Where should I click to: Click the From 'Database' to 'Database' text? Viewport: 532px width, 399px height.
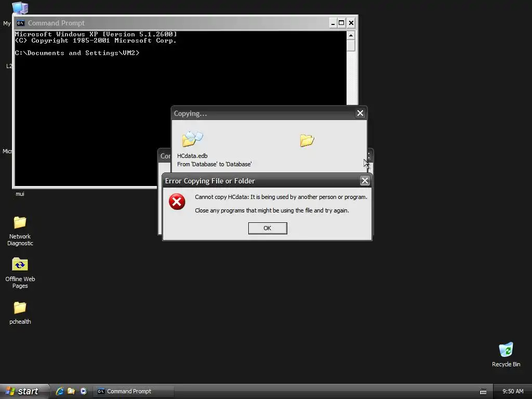coord(214,164)
